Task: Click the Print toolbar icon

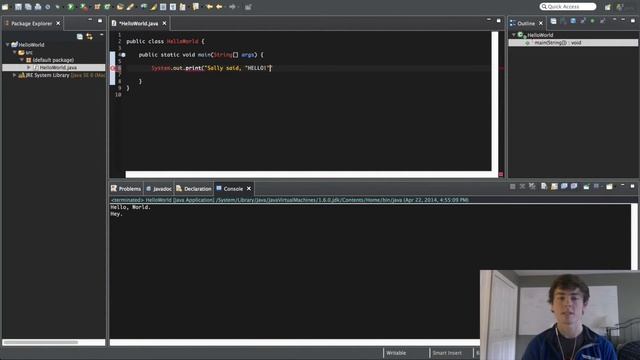Action: tap(38, 7)
